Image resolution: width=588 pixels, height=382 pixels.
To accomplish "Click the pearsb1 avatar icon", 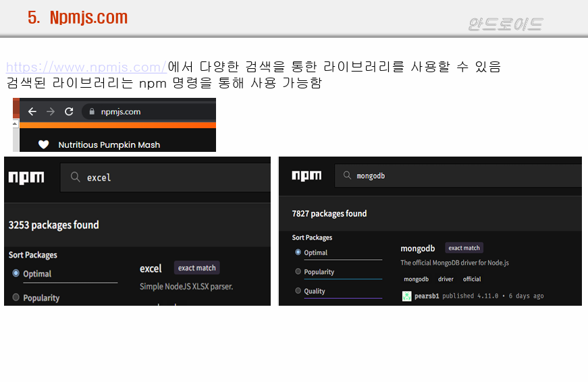I will coord(406,296).
